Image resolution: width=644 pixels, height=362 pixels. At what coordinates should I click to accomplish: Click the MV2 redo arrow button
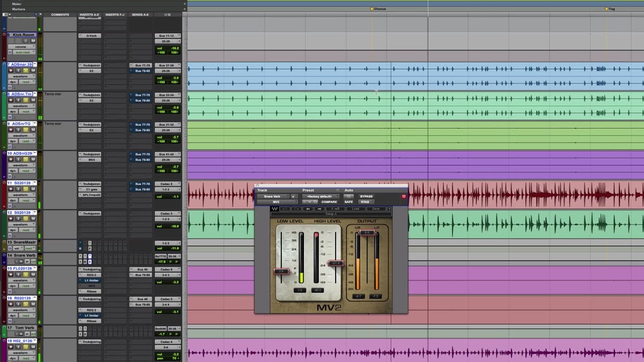tap(297, 209)
